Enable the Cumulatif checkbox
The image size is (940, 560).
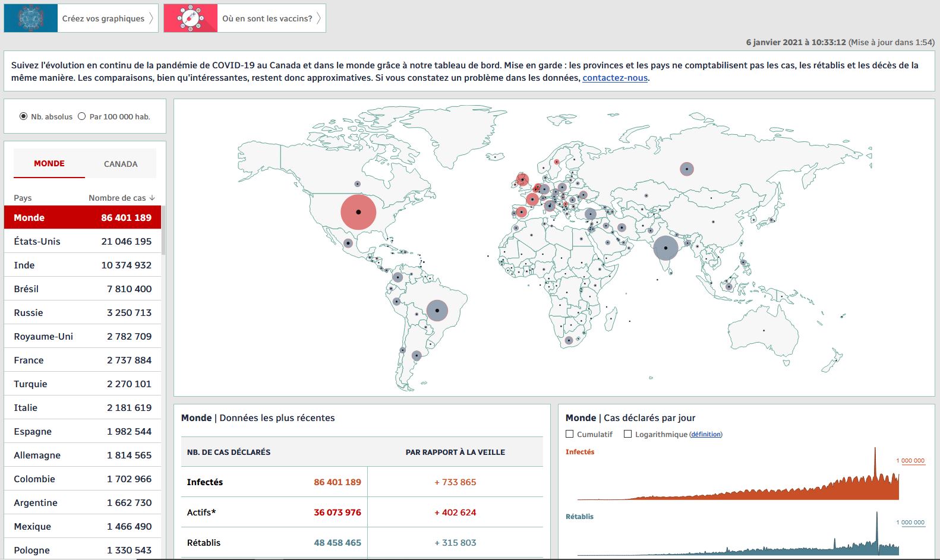click(570, 434)
